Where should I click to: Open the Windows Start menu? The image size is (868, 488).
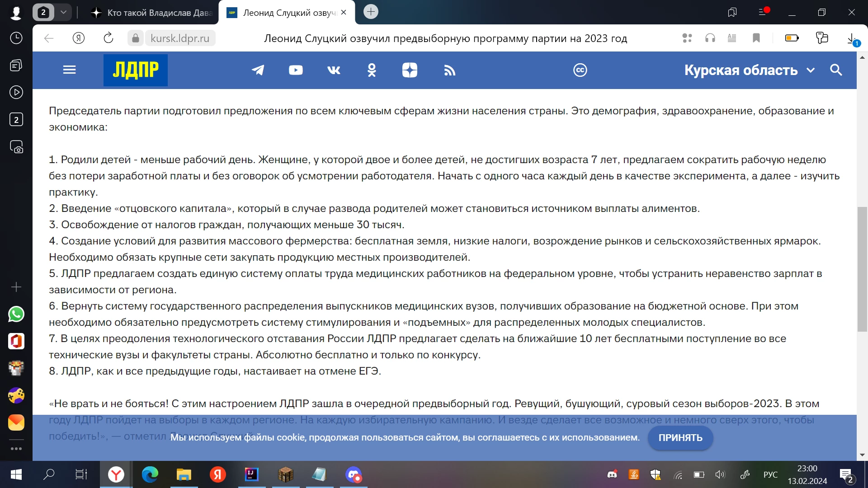[16, 474]
